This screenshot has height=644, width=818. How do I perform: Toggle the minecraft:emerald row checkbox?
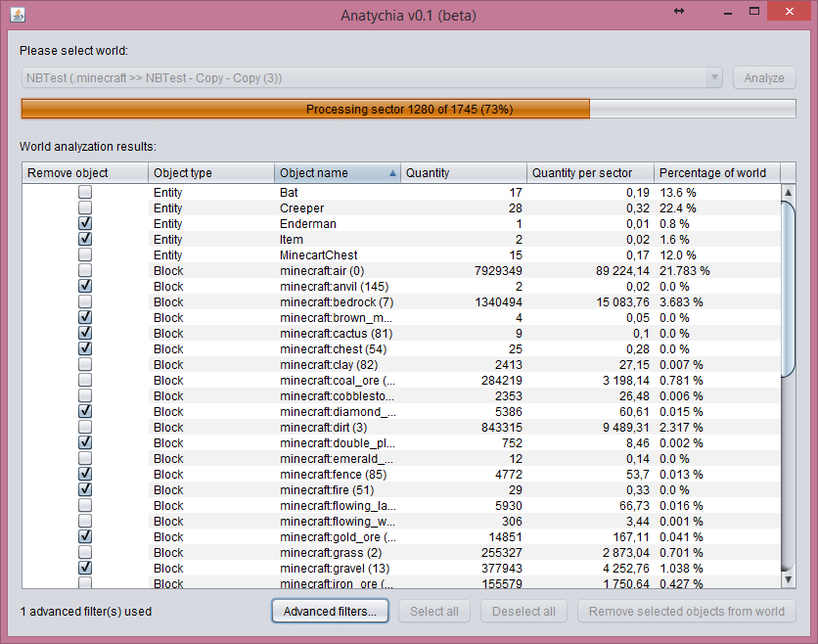85,458
